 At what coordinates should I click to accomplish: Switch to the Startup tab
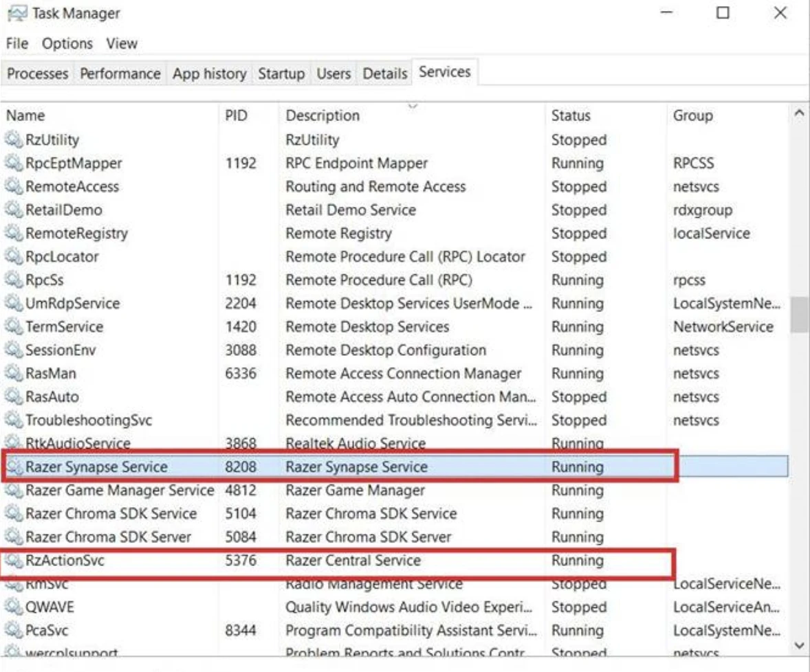click(281, 74)
